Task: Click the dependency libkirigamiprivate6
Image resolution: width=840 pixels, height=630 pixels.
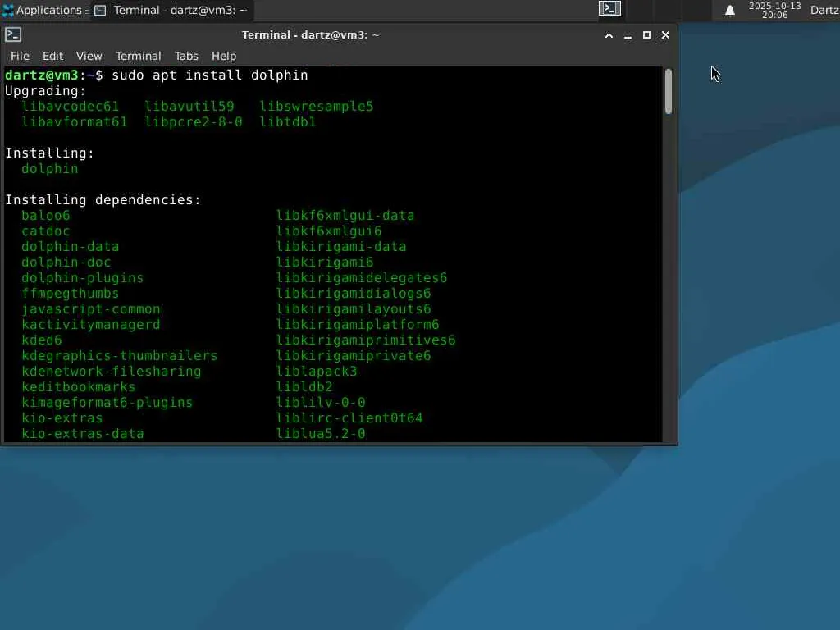Action: 354,355
